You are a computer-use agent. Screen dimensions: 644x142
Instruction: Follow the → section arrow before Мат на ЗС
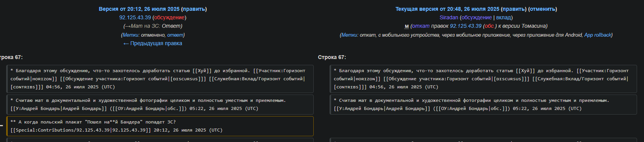128,26
